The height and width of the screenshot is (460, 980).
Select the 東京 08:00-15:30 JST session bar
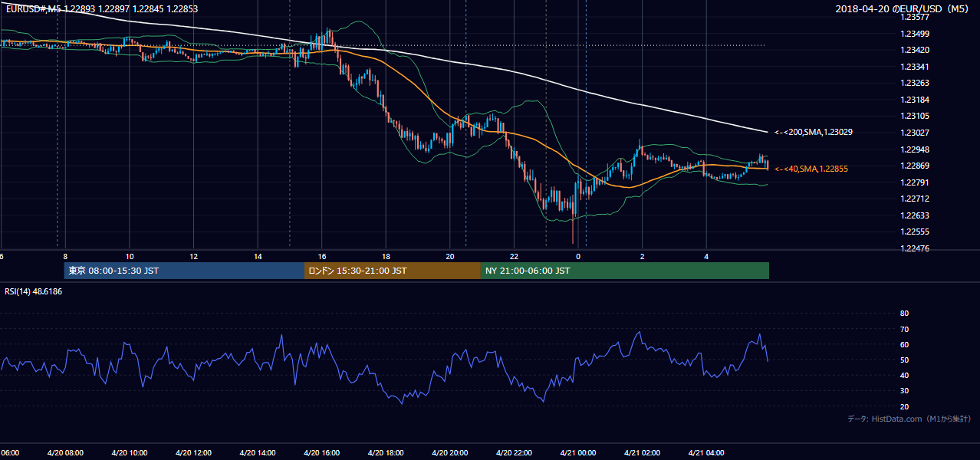184,271
